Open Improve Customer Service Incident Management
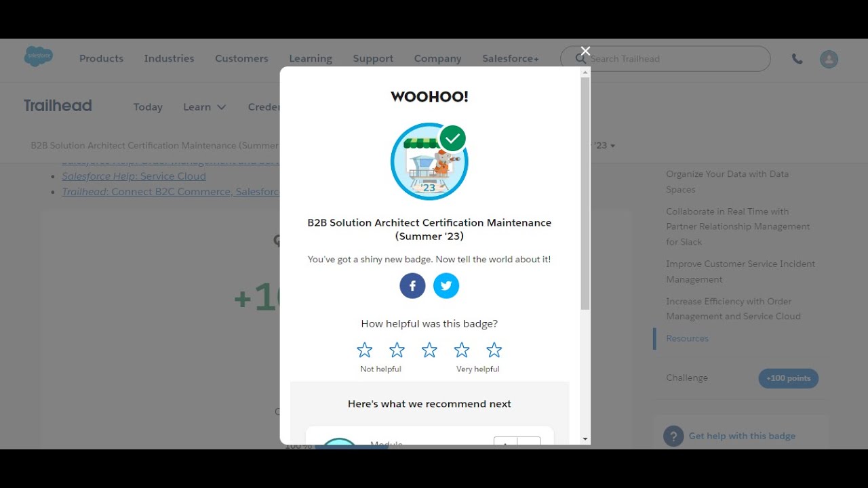 [741, 271]
